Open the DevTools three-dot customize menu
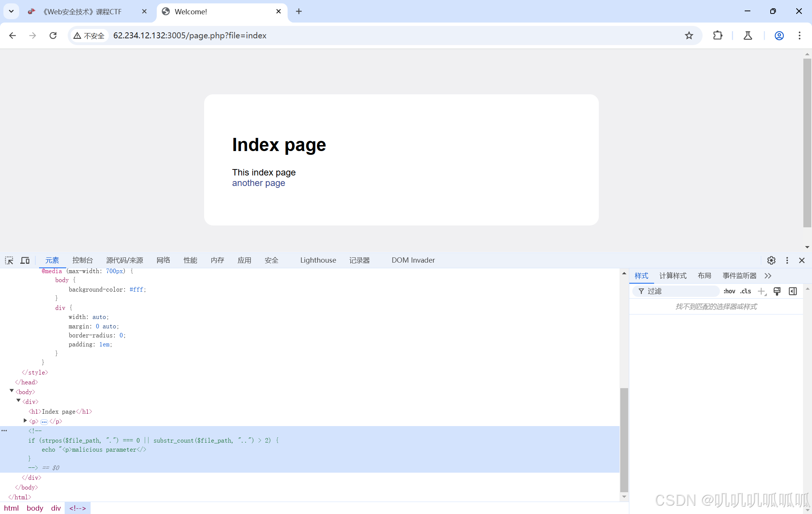 pyautogui.click(x=787, y=260)
